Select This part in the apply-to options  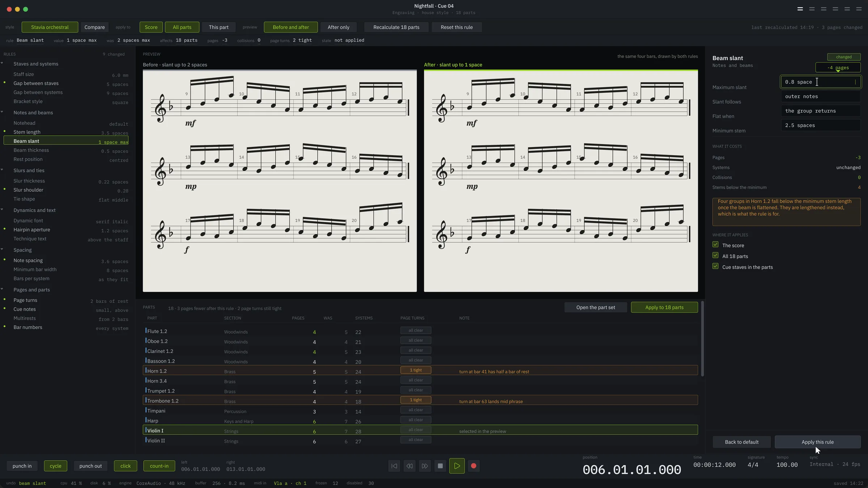218,27
